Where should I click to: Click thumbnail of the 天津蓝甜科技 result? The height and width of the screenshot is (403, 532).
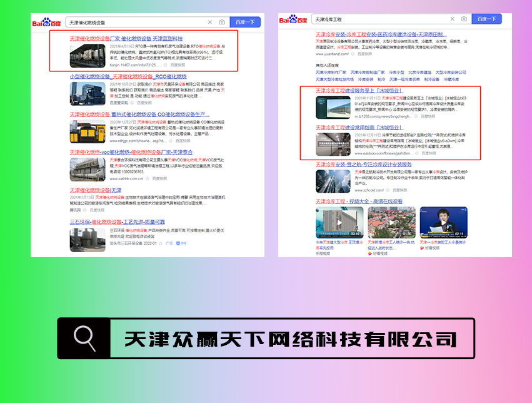[88, 56]
